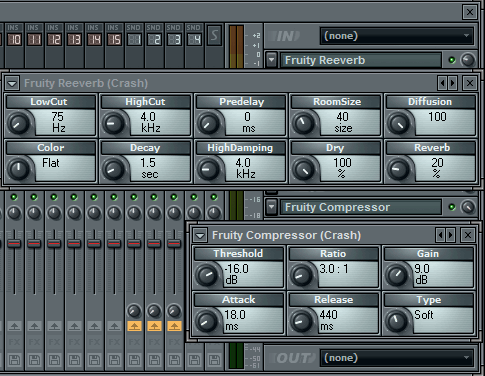Open the Fruity Compressor (Crash) window options menu
Viewport: 485px width, 376px height.
[x=200, y=236]
